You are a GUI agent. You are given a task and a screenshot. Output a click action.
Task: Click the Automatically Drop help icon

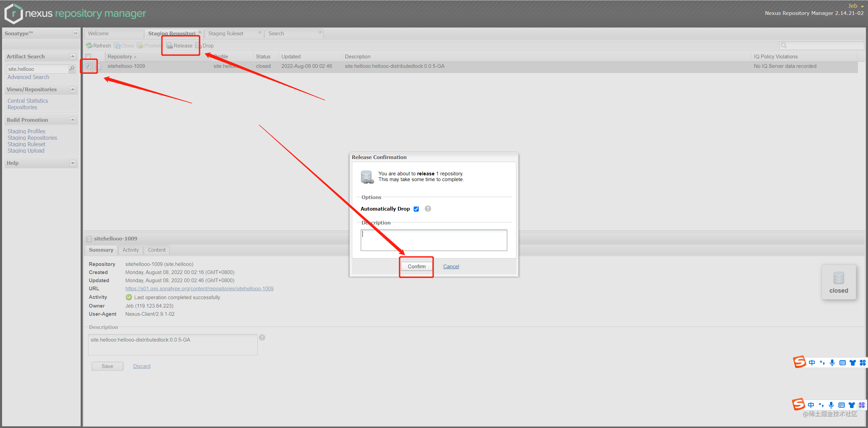tap(428, 209)
